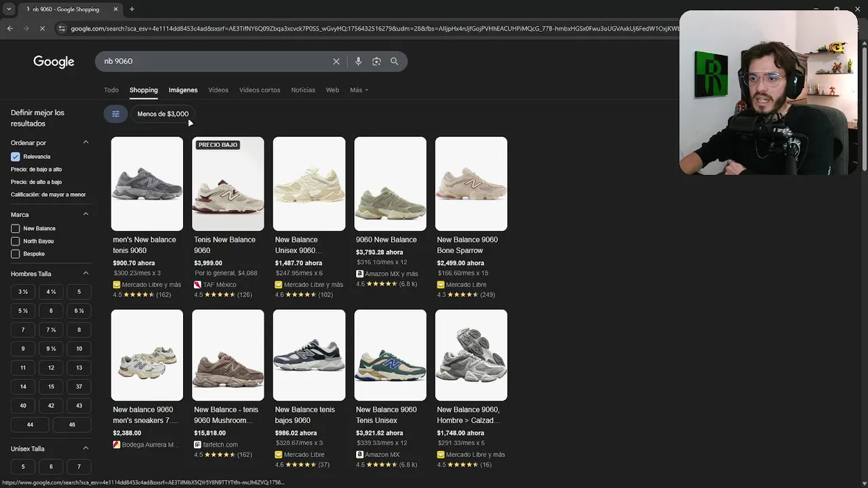Image resolution: width=868 pixels, height=488 pixels.
Task: Select men's size 7 ½
Action: point(51,329)
